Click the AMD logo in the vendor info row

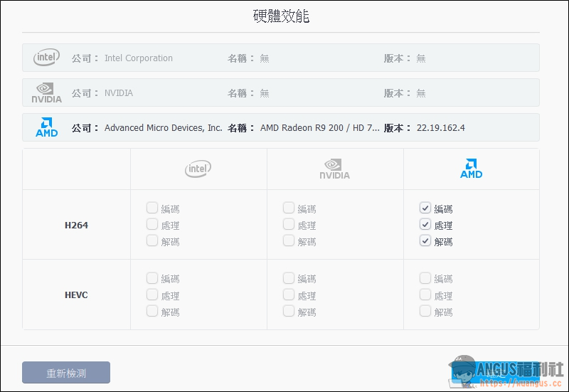coord(46,127)
